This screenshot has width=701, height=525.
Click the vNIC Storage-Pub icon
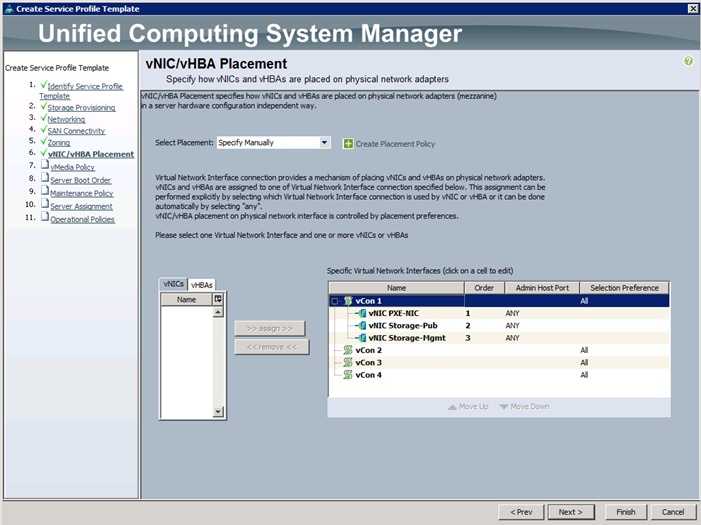click(362, 326)
